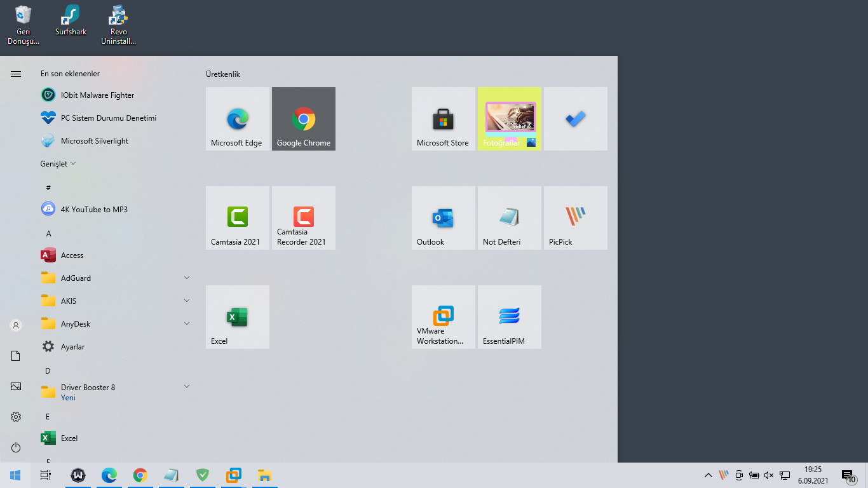Launch the PicPick tile
868x488 pixels.
coord(576,218)
